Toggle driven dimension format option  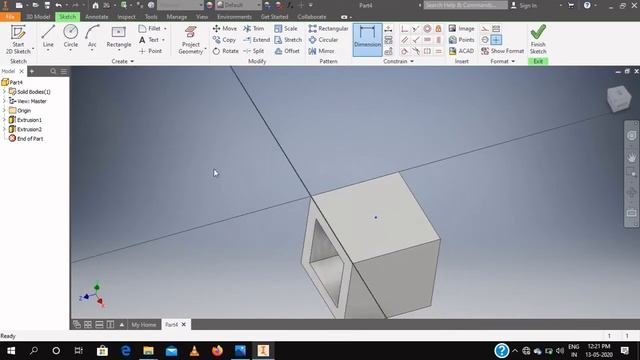coord(496,29)
